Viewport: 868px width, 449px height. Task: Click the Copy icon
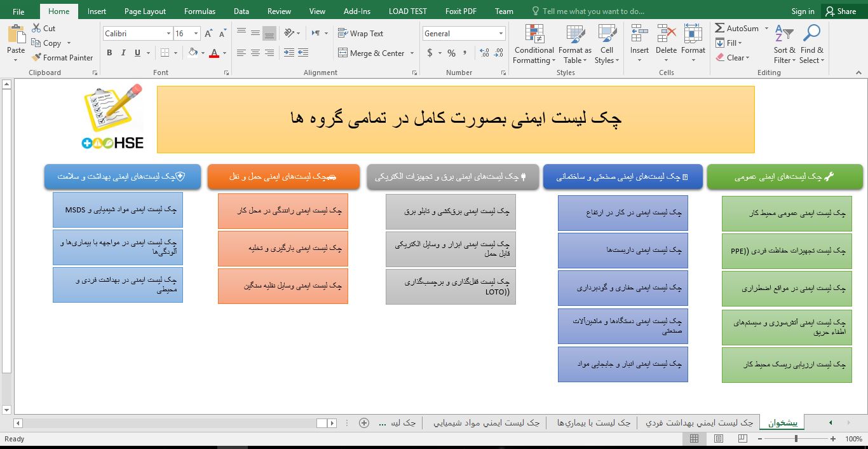point(36,43)
